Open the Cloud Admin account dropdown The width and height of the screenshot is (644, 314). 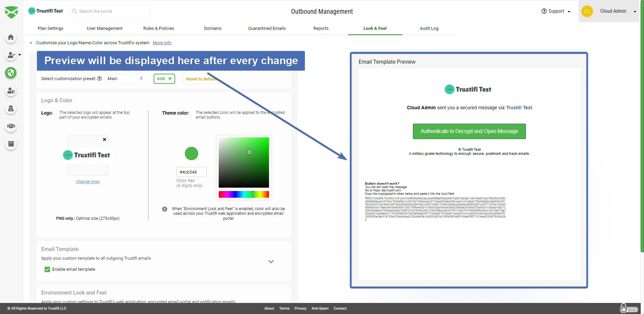click(634, 11)
